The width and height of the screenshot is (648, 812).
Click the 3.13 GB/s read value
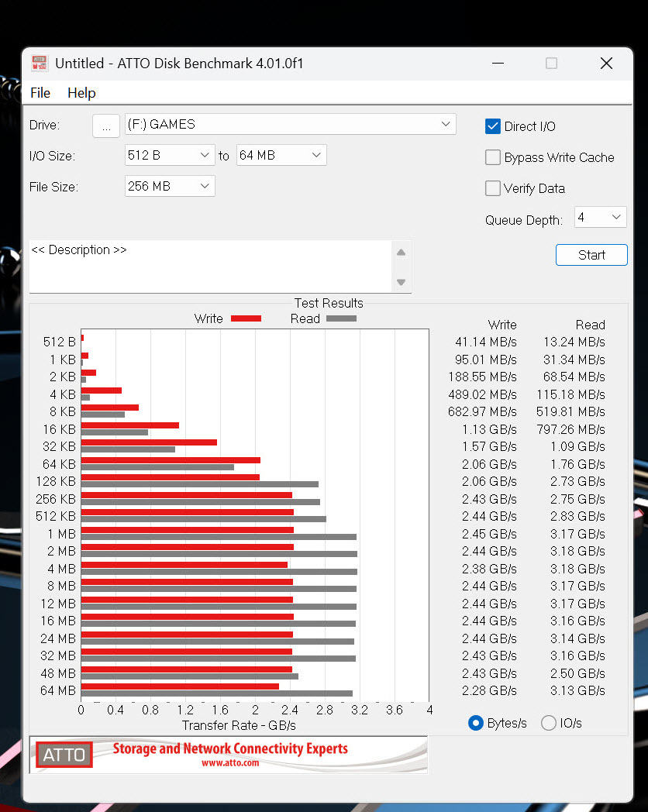pyautogui.click(x=577, y=691)
